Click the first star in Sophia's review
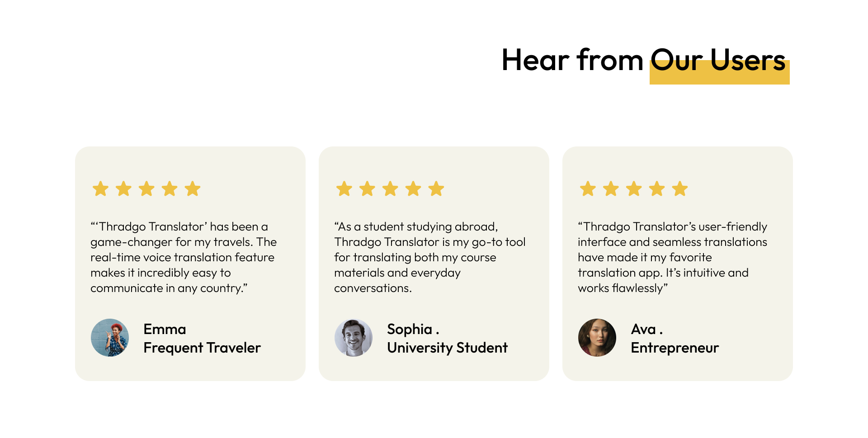 [344, 189]
